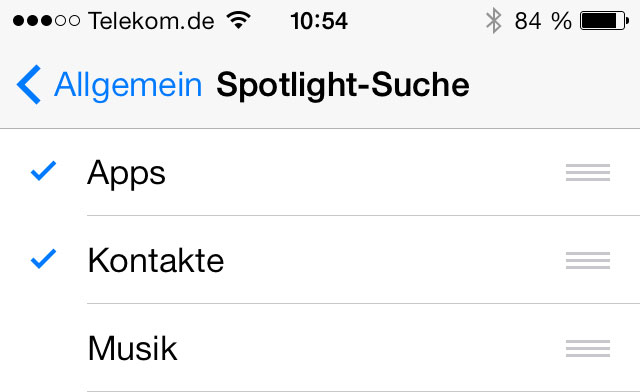Select the Musik row label
Screen dimensions: 640x392
tap(133, 348)
